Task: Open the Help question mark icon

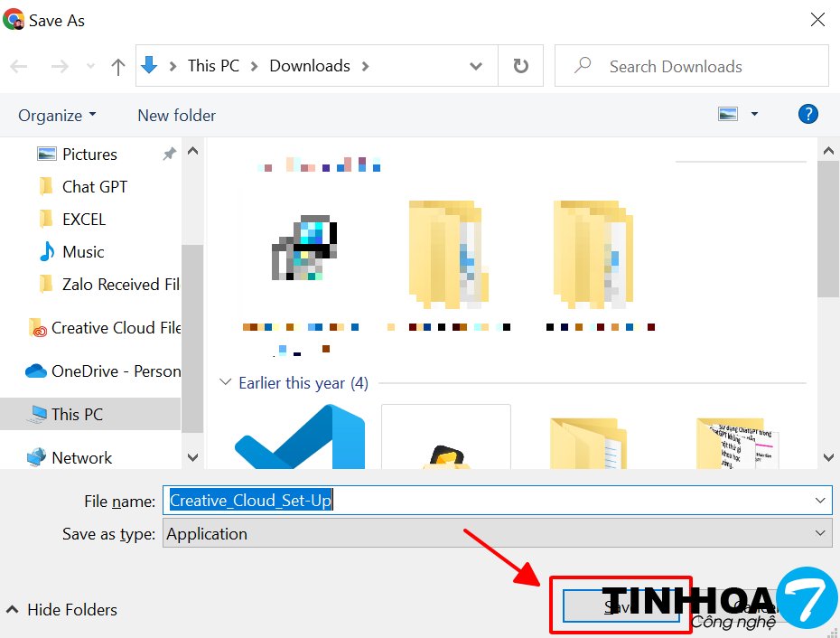Action: point(807,114)
